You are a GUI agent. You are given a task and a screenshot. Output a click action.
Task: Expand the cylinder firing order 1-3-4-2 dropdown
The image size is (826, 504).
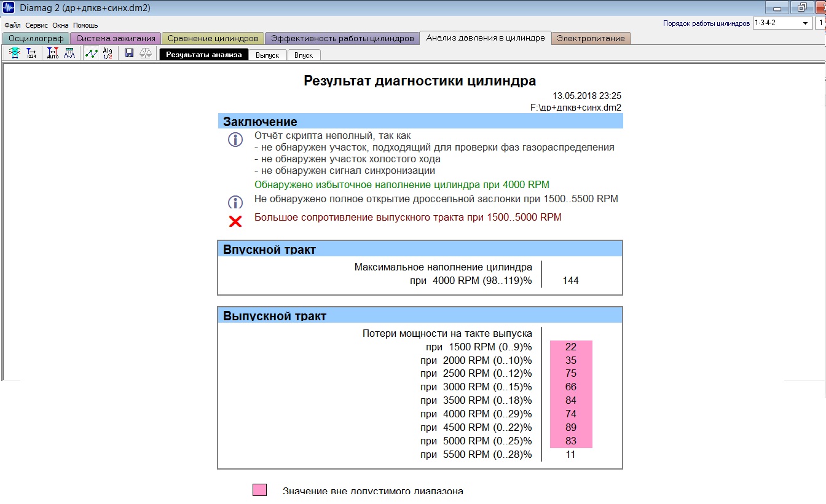coord(806,23)
